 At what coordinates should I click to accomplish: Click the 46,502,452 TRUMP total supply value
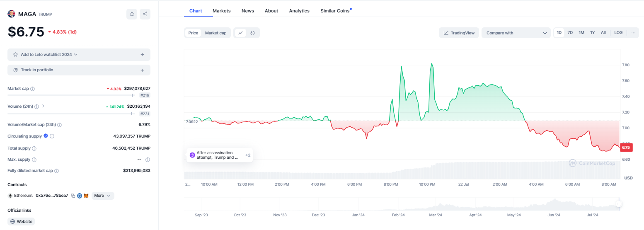coord(132,148)
